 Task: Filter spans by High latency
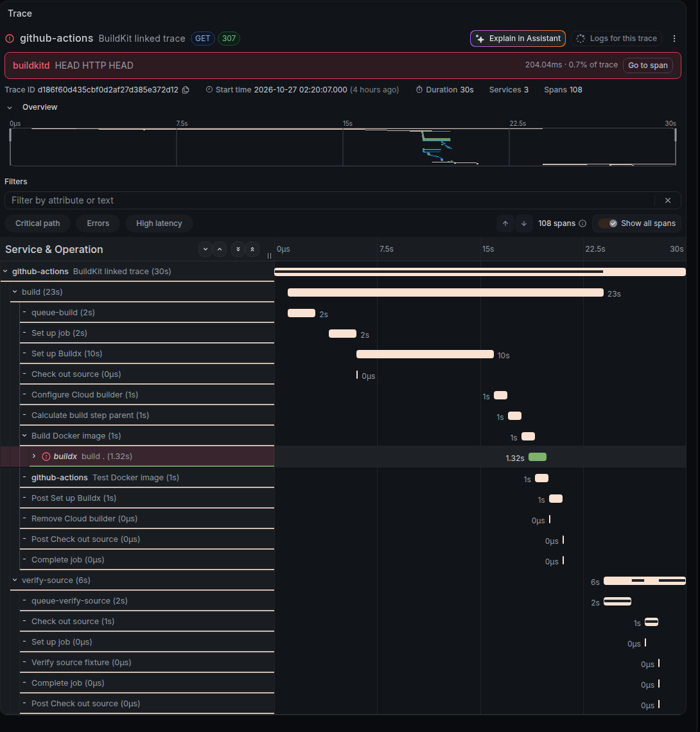pos(159,223)
